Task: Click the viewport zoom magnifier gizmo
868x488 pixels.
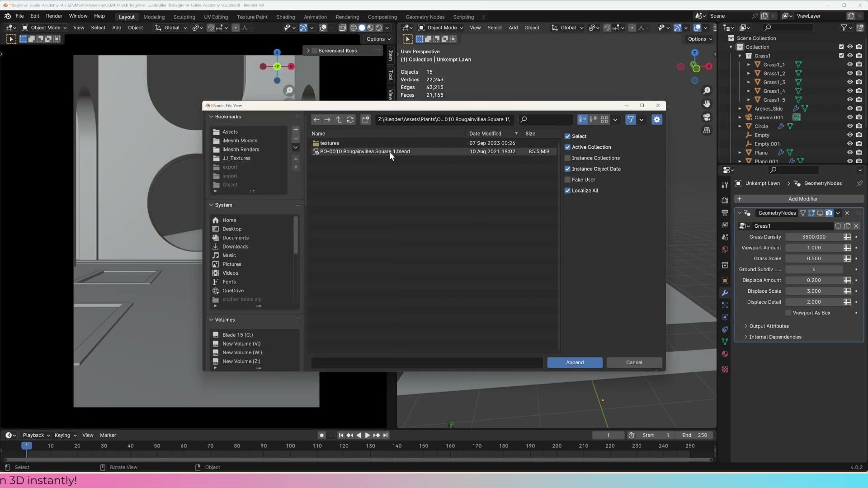Action: point(707,91)
